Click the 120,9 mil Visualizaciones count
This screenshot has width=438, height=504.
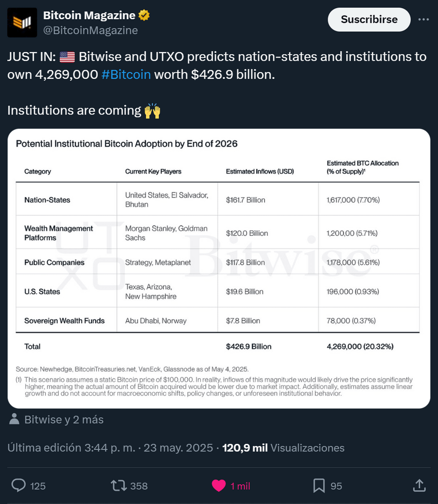(283, 447)
